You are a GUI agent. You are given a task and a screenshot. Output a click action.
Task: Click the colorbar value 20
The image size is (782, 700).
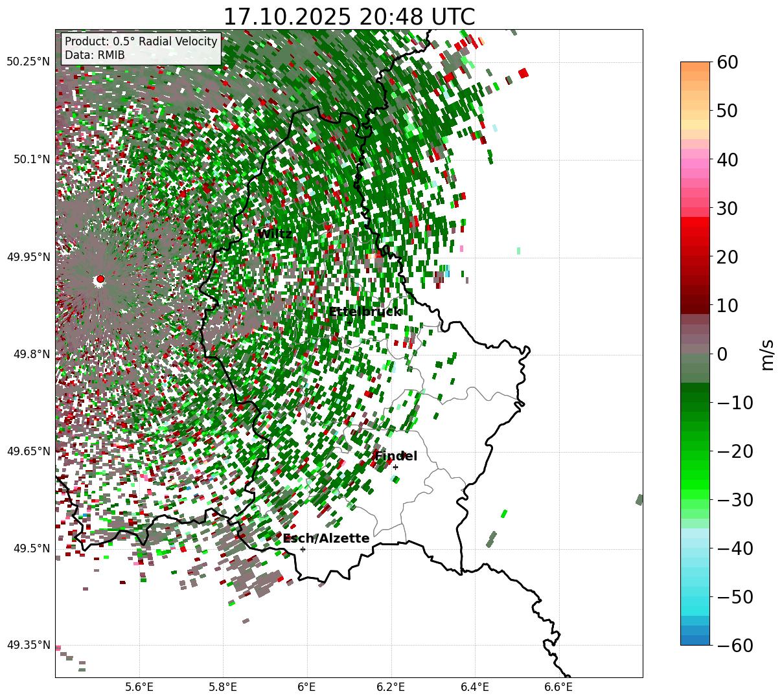727,256
